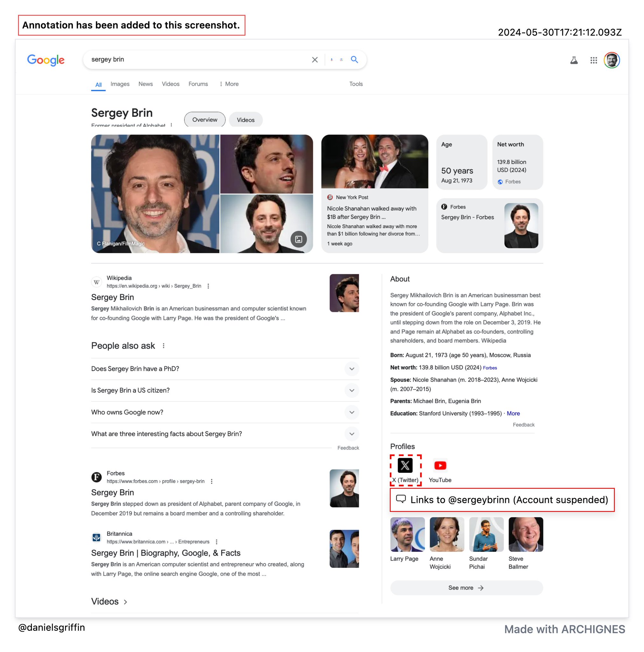Click the New York Post source icon
The width and height of the screenshot is (644, 652).
[330, 197]
